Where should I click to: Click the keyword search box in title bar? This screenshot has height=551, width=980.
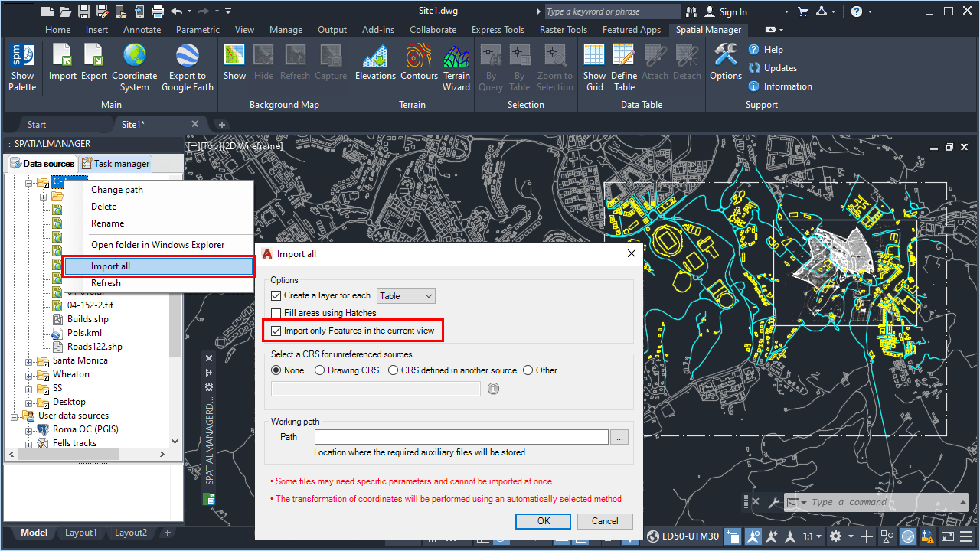(x=612, y=11)
